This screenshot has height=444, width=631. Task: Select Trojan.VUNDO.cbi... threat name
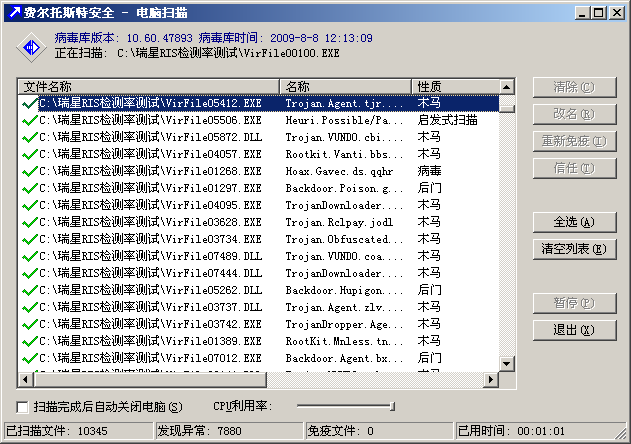coord(344,137)
